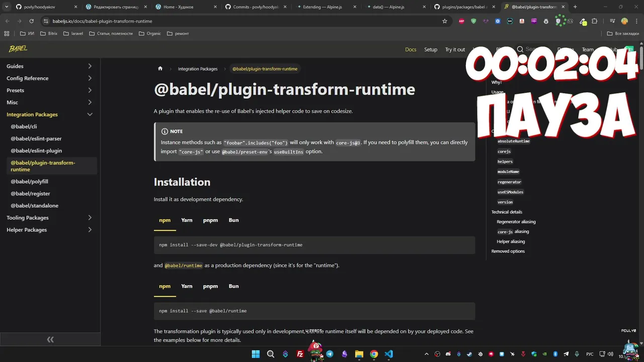Viewport: 644px width, 362px height.
Task: Open Try it out in top navigation
Action: [455, 49]
